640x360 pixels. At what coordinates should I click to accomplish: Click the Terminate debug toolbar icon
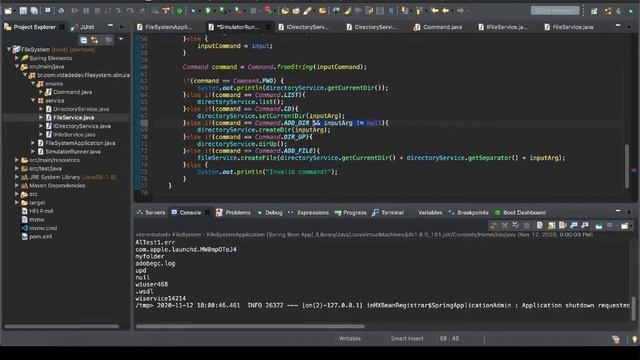(x=97, y=11)
